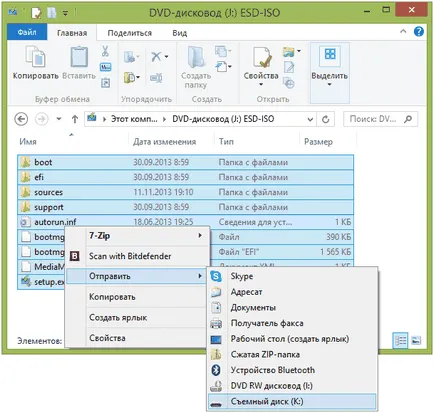434x413 pixels.
Task: Open the Поделиться ribbon tab
Action: [x=130, y=33]
